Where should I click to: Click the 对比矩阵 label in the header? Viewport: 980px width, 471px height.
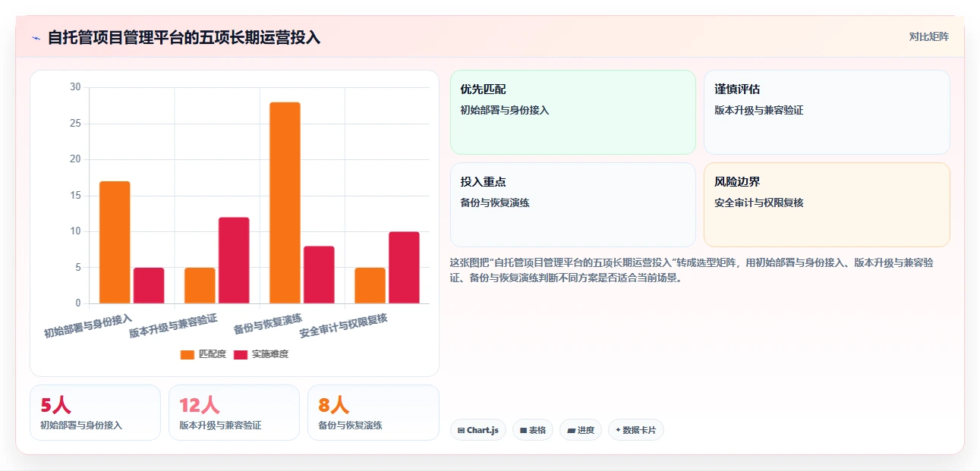[929, 36]
